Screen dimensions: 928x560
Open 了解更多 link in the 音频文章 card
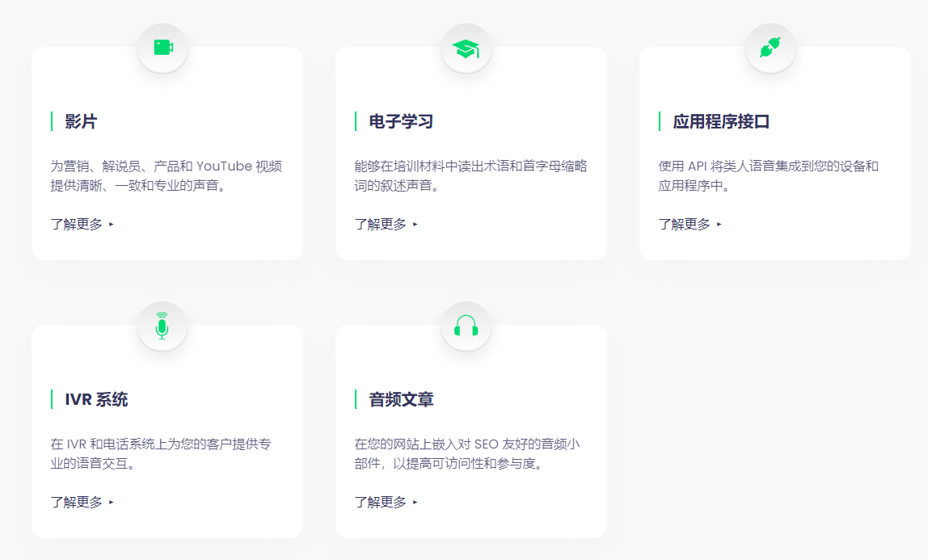pyautogui.click(x=381, y=503)
